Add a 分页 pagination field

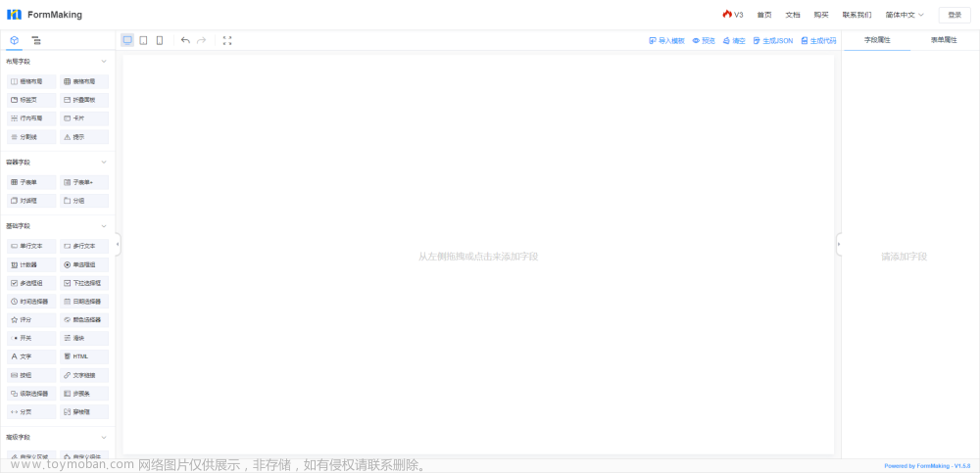pyautogui.click(x=31, y=412)
